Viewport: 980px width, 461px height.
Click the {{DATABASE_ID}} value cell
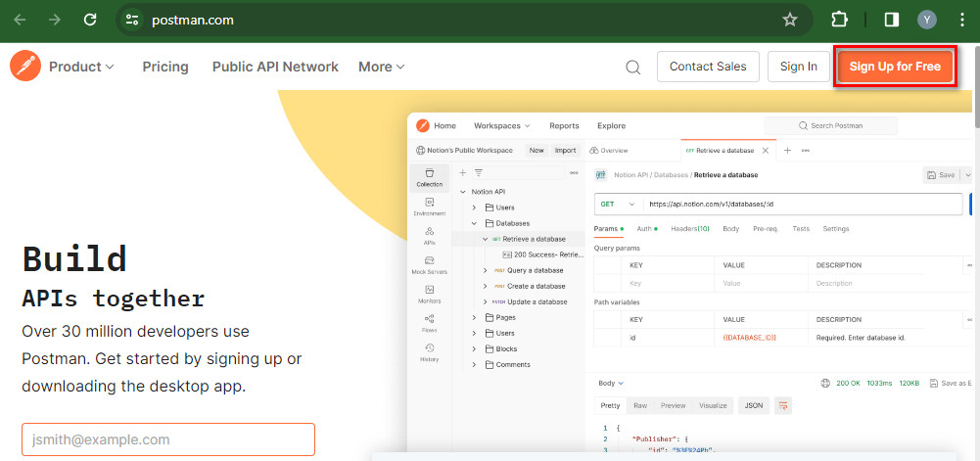point(762,338)
